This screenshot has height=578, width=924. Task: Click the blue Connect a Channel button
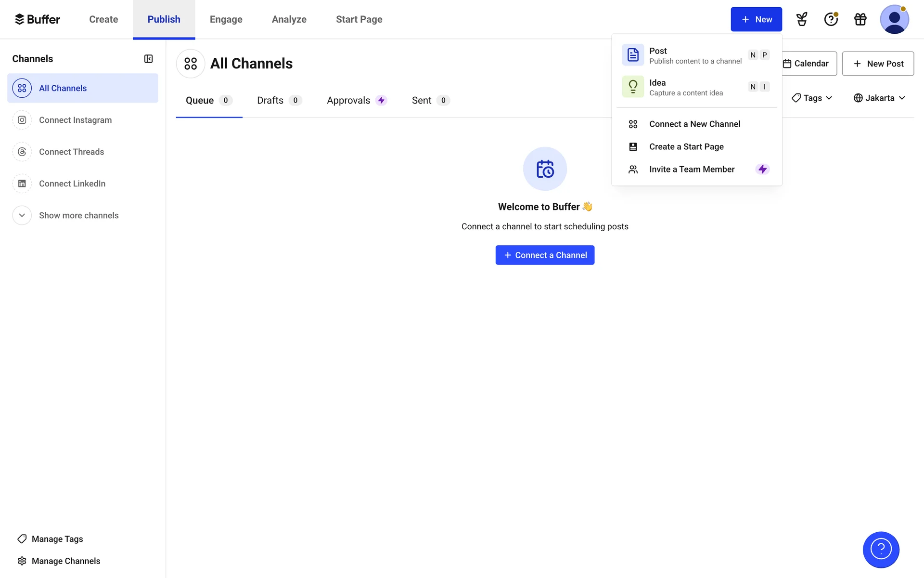click(x=545, y=255)
